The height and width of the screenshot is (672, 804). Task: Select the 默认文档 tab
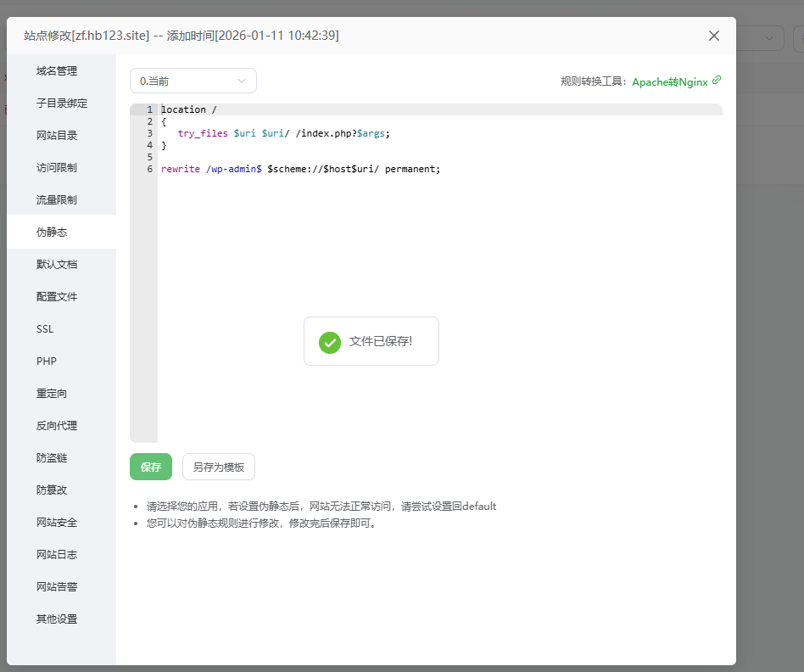tap(57, 265)
